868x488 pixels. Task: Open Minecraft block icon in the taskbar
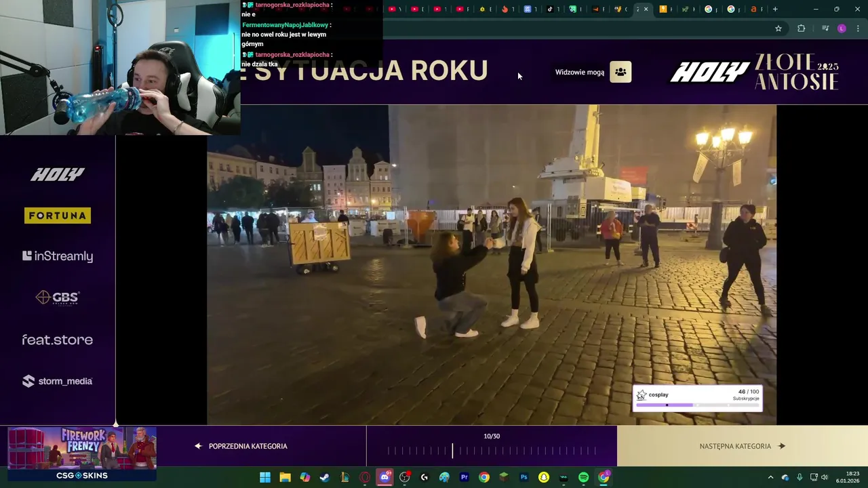point(504,477)
